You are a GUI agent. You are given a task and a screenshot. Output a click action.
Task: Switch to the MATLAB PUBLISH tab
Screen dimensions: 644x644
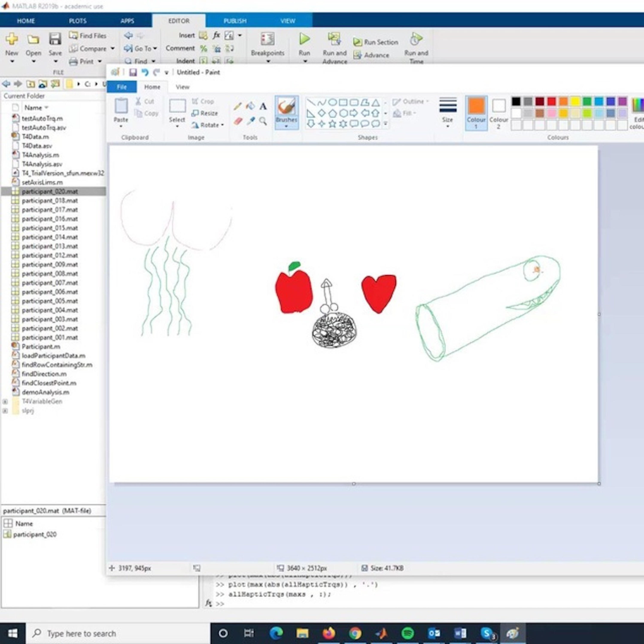tap(235, 21)
